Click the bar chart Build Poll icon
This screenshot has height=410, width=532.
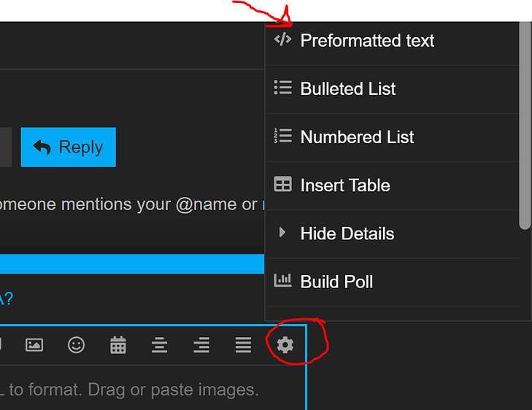click(282, 281)
